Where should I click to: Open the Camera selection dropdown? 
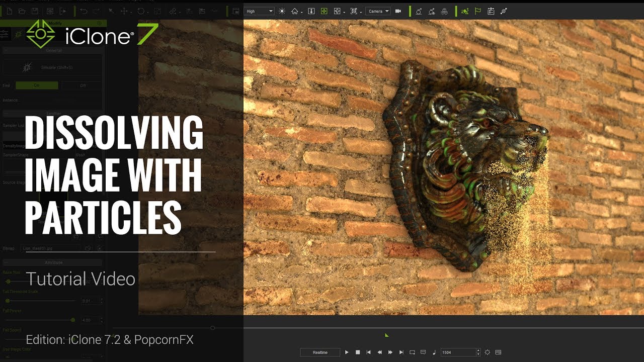coord(378,11)
